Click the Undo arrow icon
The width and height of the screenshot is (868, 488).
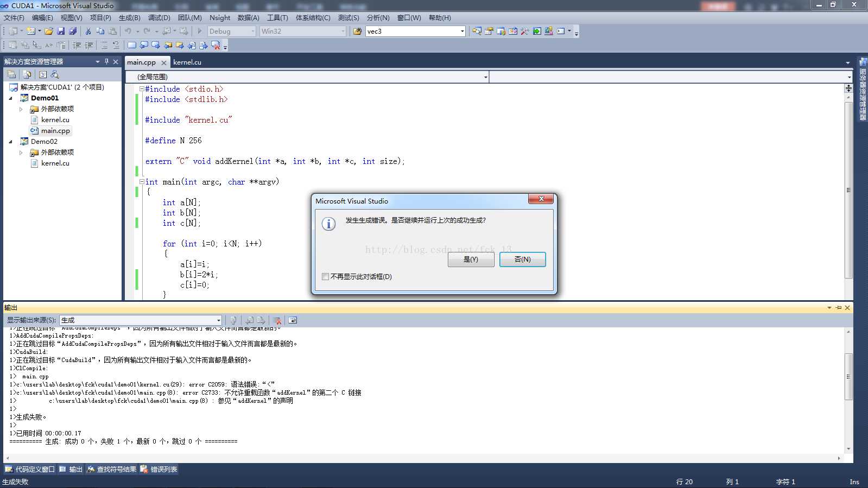(128, 31)
